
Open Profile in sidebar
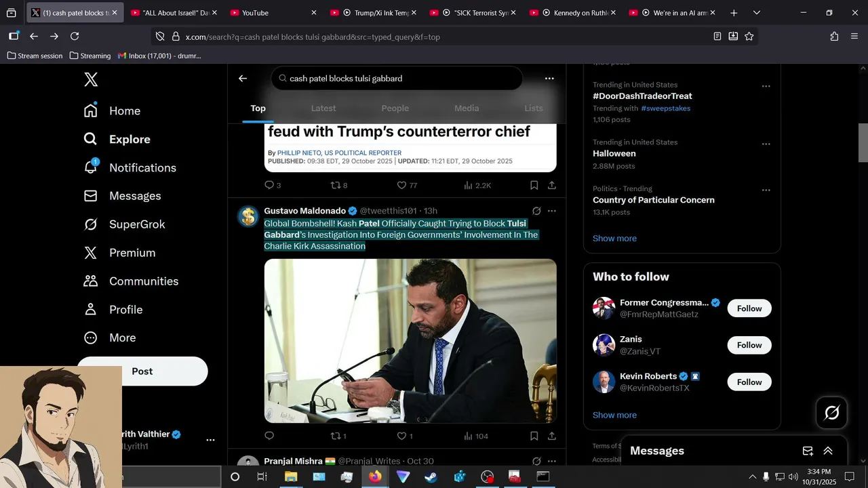point(113,310)
